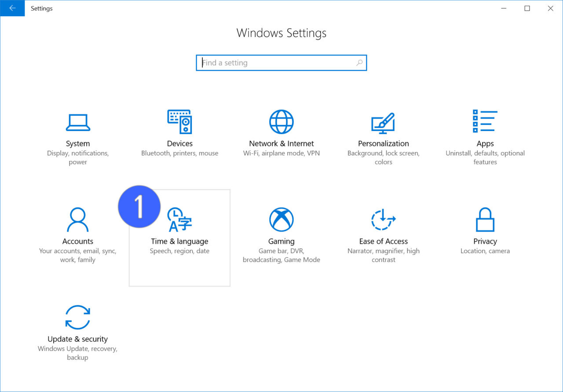This screenshot has width=563, height=392.
Task: Click 'Location, camera' description
Action: click(485, 251)
